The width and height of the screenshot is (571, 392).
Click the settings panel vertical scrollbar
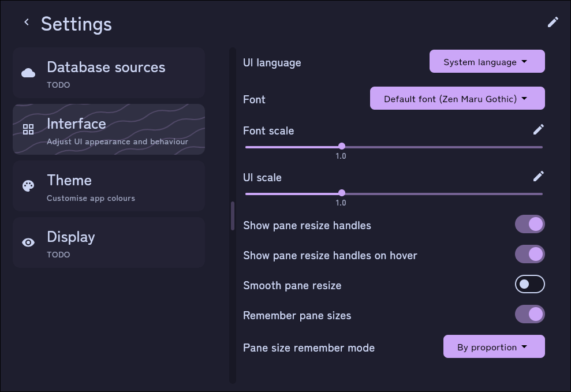tap(233, 216)
